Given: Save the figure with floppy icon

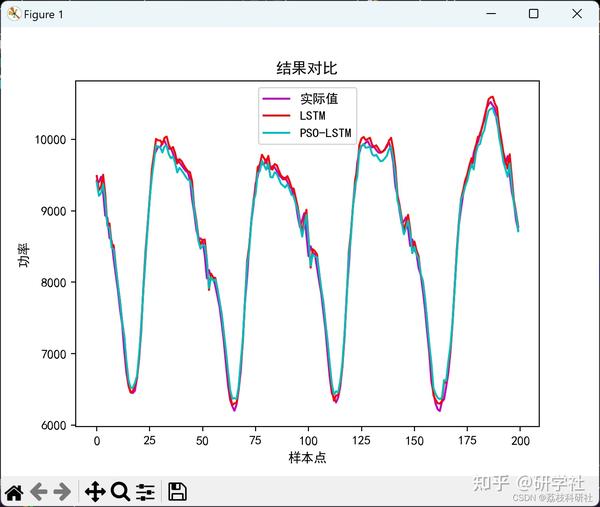Looking at the screenshot, I should point(177,492).
